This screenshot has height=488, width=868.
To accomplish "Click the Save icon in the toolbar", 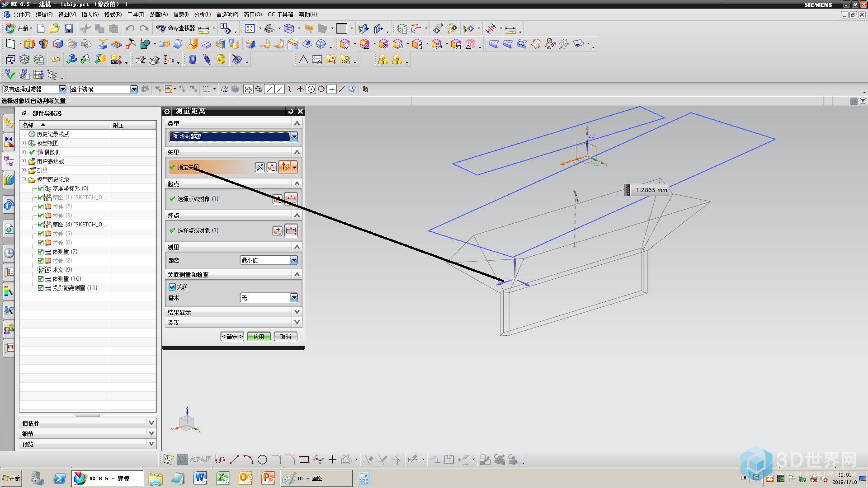I will click(69, 29).
